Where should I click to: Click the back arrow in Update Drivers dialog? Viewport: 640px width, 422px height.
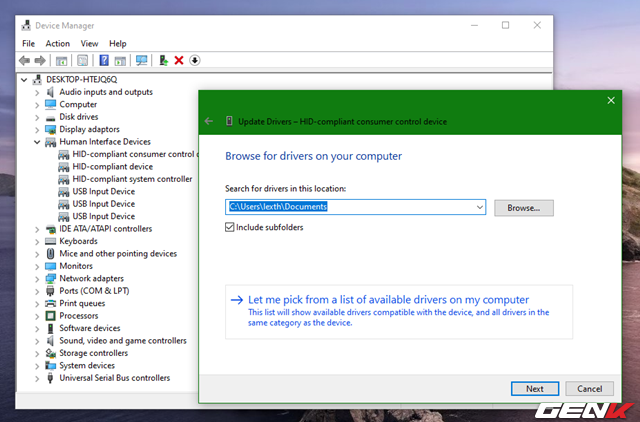pyautogui.click(x=209, y=121)
